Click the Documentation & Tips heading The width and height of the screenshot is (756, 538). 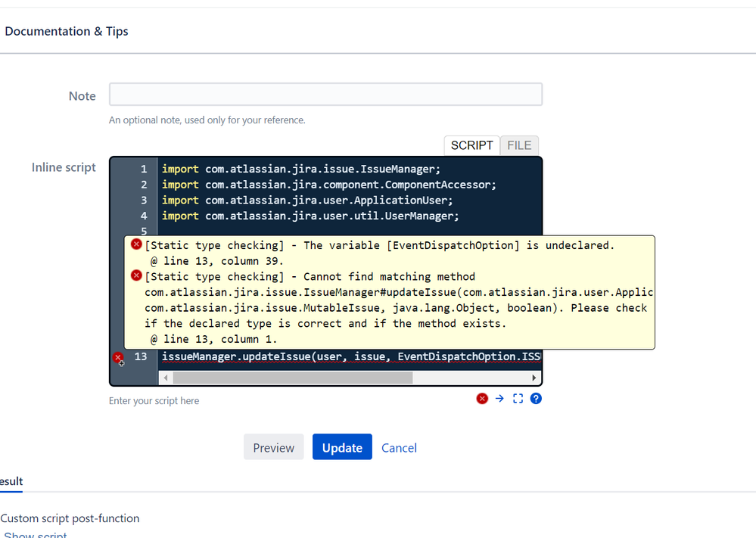[x=67, y=31]
